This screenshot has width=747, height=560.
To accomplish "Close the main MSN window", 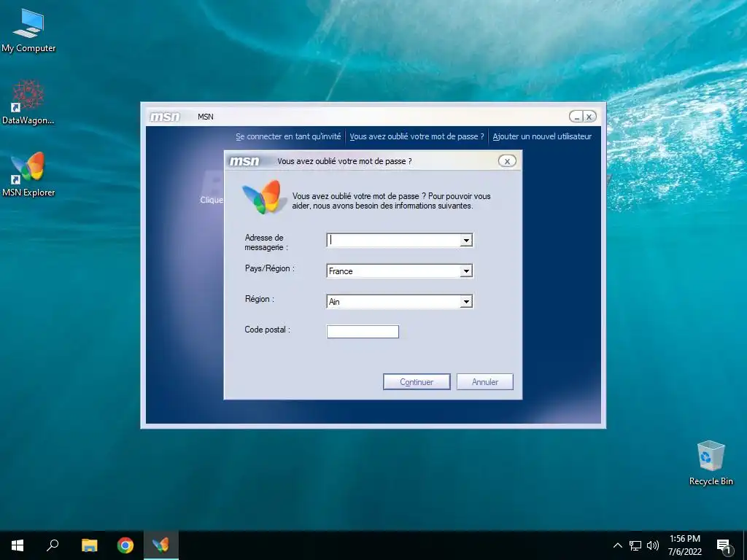I will pyautogui.click(x=589, y=117).
